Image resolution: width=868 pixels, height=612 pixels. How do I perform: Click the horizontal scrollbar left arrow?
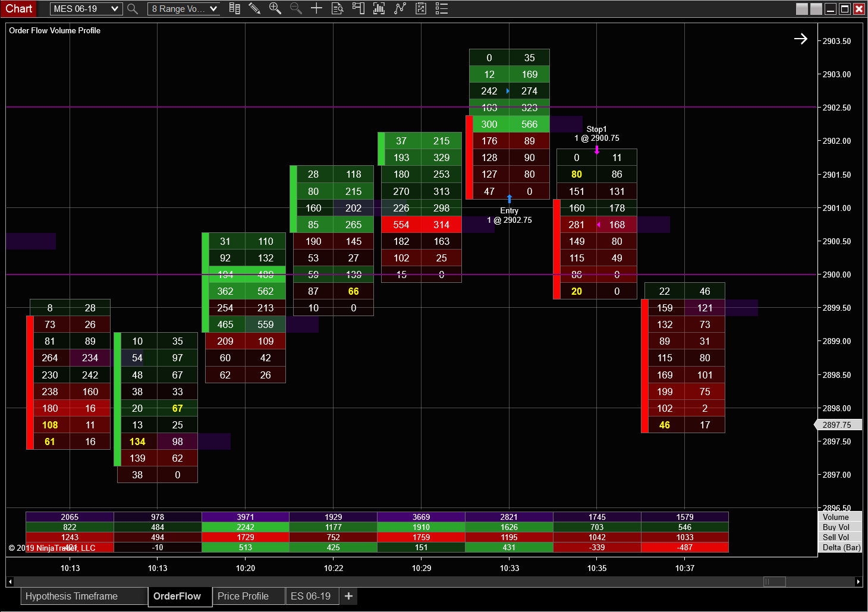pyautogui.click(x=10, y=582)
